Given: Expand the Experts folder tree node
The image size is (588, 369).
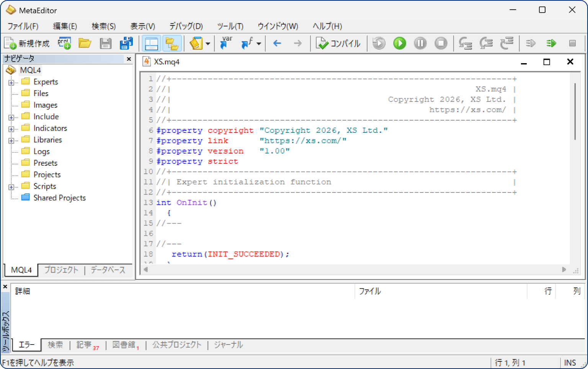Looking at the screenshot, I should click(x=11, y=82).
